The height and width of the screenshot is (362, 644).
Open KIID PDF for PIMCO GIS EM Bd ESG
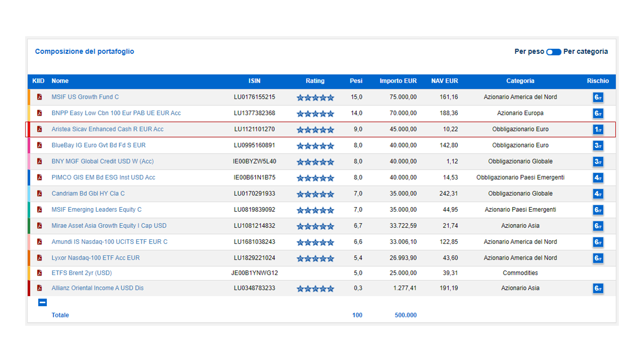point(39,177)
